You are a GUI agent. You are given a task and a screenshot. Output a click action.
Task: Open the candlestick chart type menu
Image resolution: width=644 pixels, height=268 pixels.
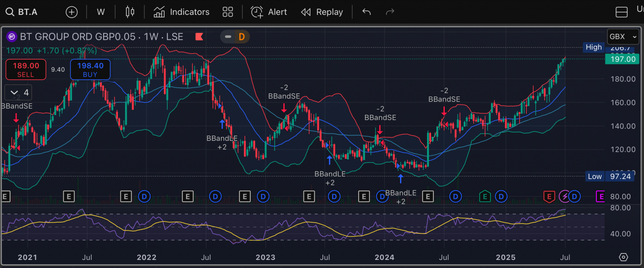tap(130, 12)
